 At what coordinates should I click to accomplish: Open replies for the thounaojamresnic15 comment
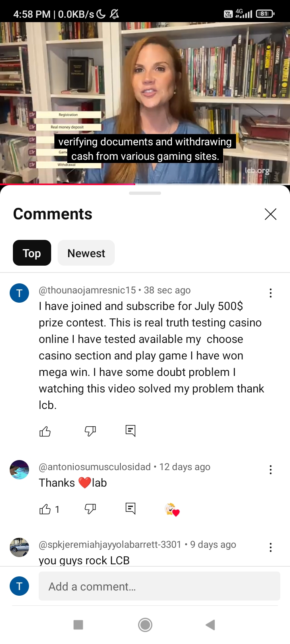130,431
